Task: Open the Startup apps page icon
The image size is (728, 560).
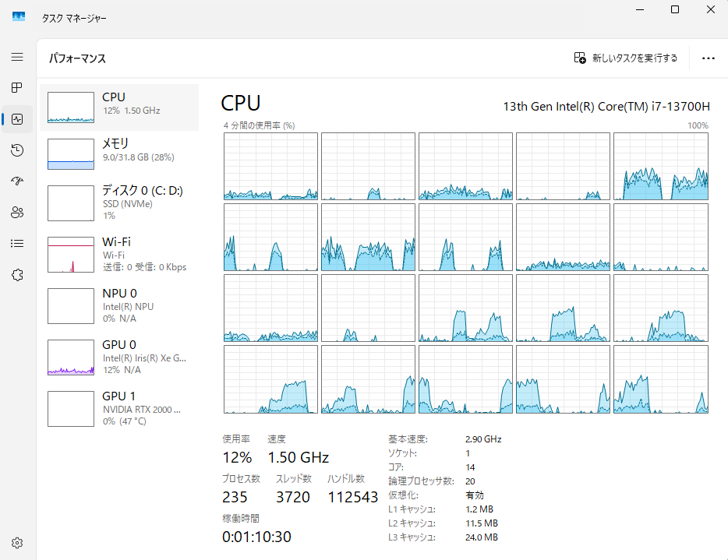Action: pyautogui.click(x=17, y=181)
